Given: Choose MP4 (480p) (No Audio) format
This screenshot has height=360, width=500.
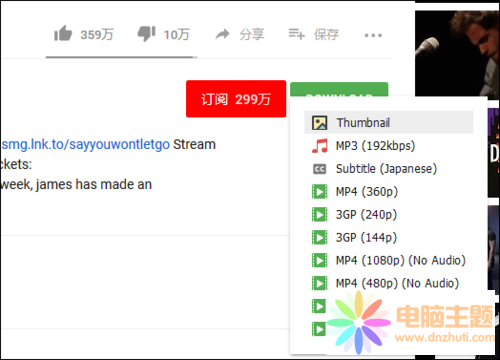Looking at the screenshot, I should tap(389, 283).
